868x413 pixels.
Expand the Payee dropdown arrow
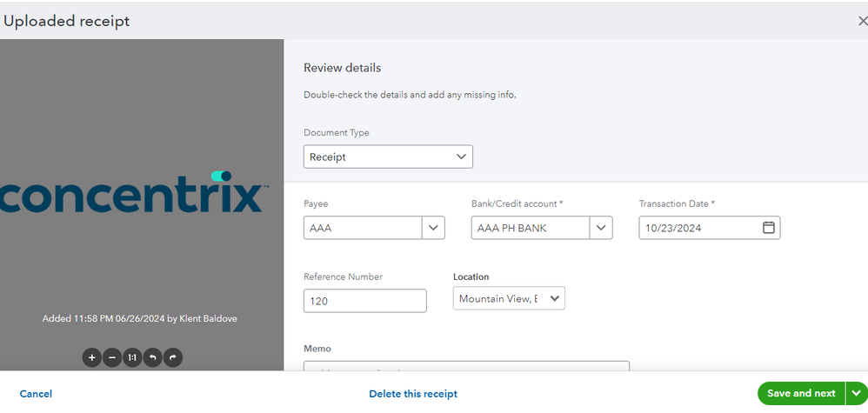coord(433,228)
